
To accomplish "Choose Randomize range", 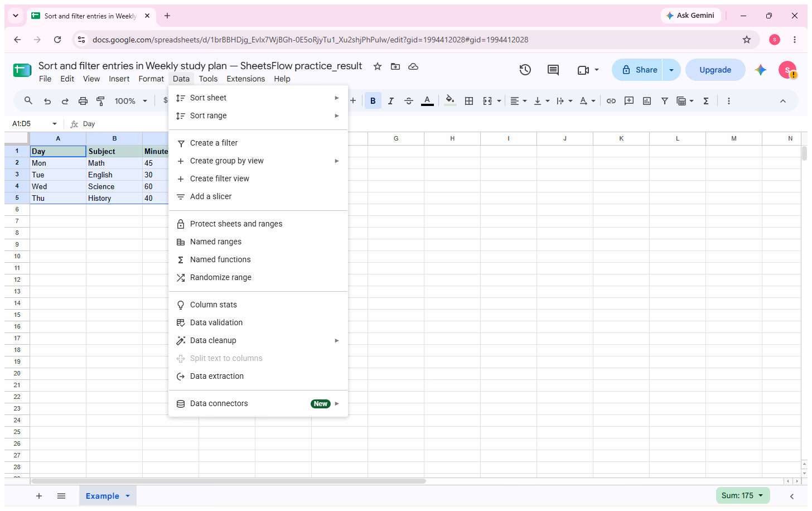I will 258,277.
